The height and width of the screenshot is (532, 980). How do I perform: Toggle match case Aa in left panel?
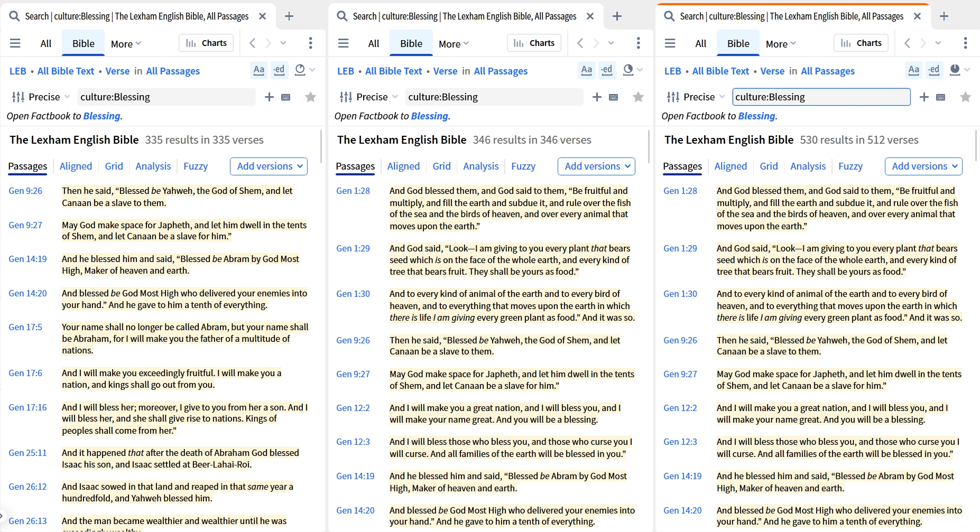click(x=259, y=70)
